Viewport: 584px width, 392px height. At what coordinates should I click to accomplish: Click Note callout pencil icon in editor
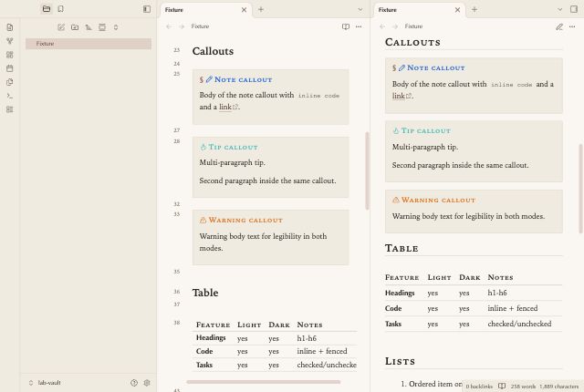point(209,79)
